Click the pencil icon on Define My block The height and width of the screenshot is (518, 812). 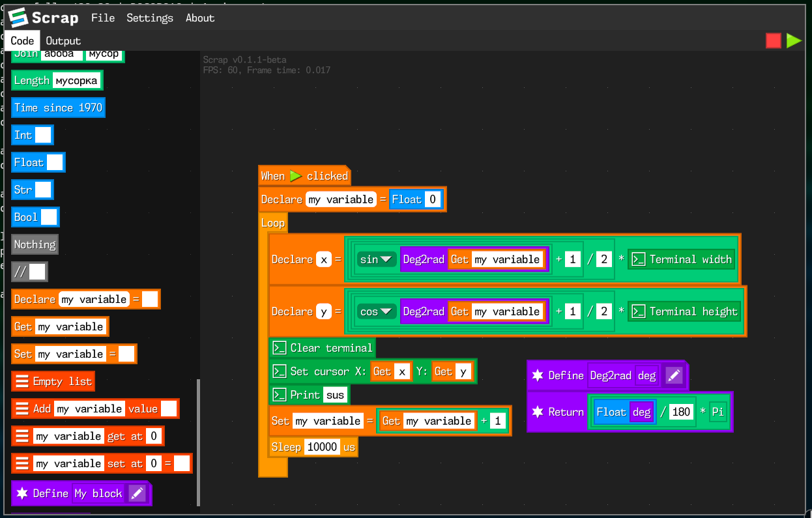pos(137,493)
